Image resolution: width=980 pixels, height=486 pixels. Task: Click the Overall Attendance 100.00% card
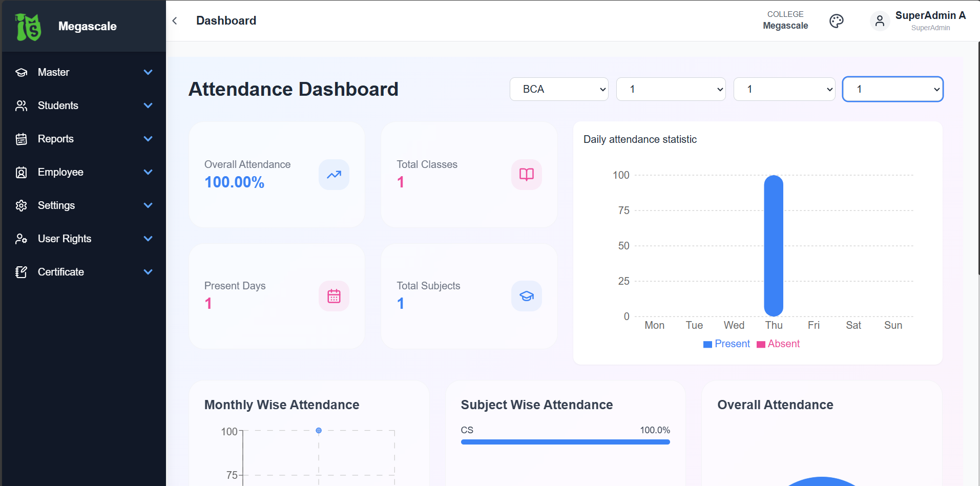(x=277, y=175)
